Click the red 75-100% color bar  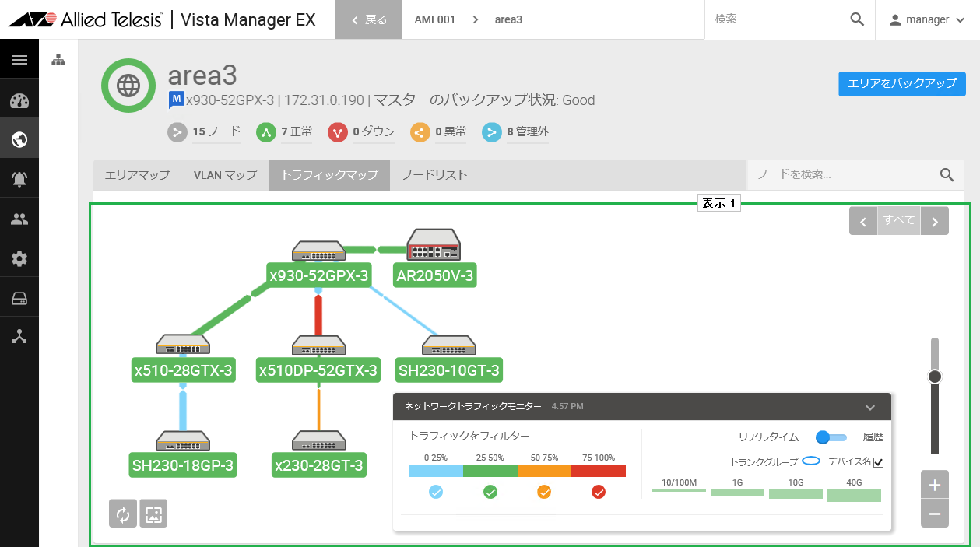point(599,471)
